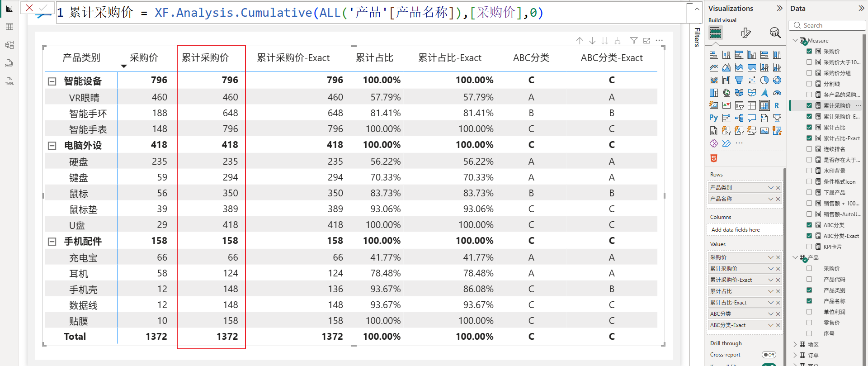
Task: Switch to Format visual tab
Action: 745,33
